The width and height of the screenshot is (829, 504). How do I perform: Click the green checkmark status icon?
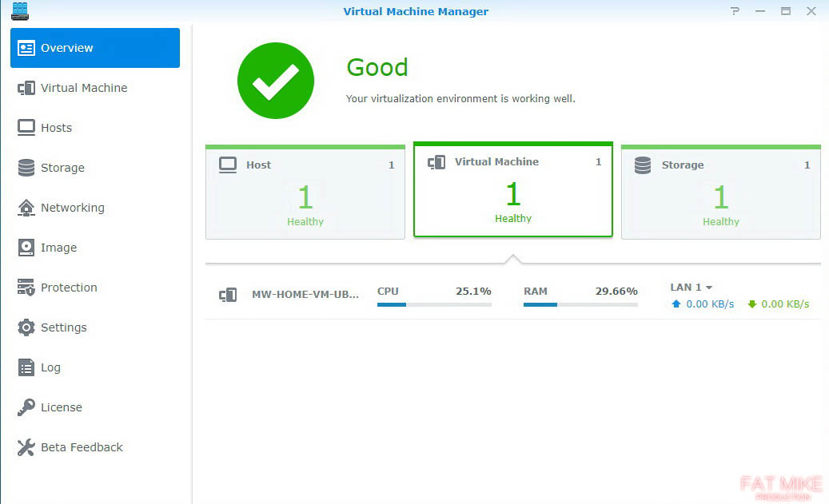[276, 81]
